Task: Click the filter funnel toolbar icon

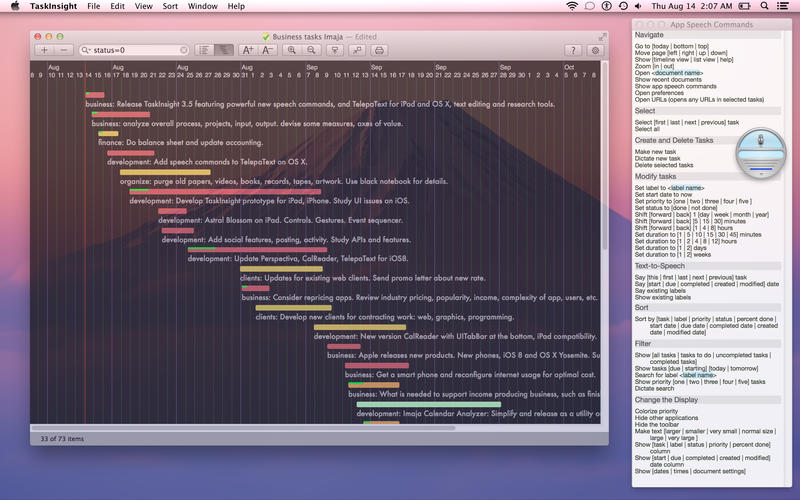Action: pos(335,50)
